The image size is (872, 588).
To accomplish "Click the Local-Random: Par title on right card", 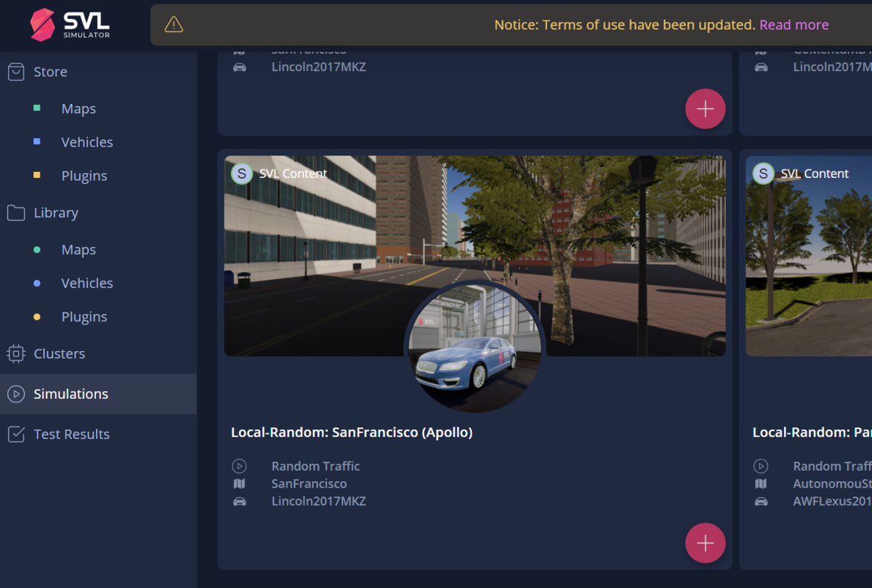I will click(812, 432).
